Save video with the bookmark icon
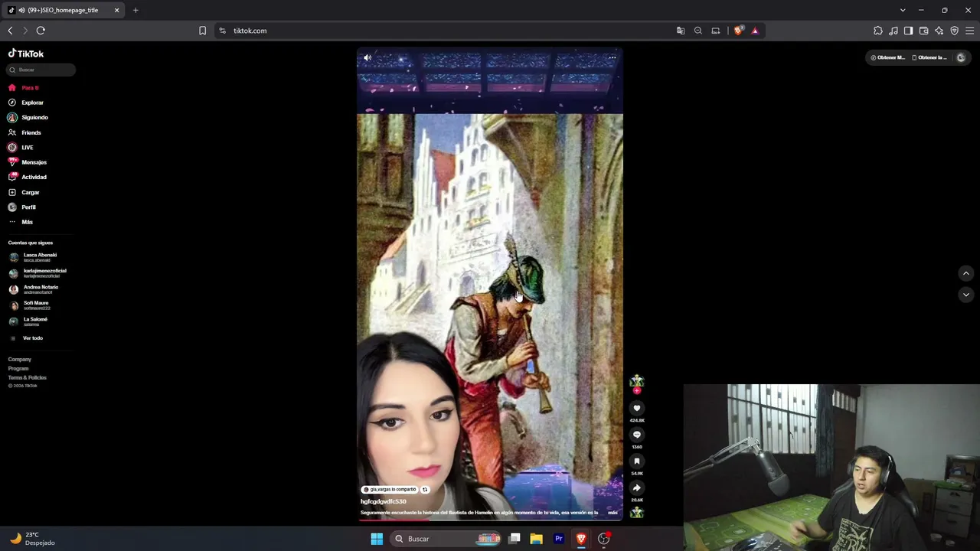This screenshot has width=980, height=551. click(x=636, y=461)
